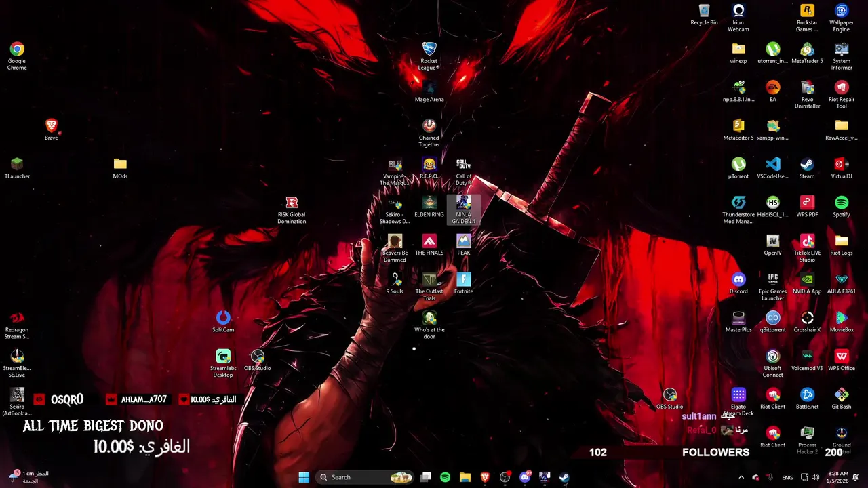The height and width of the screenshot is (488, 868).
Task: Select the HeidiSQL shortcut
Action: [773, 206]
